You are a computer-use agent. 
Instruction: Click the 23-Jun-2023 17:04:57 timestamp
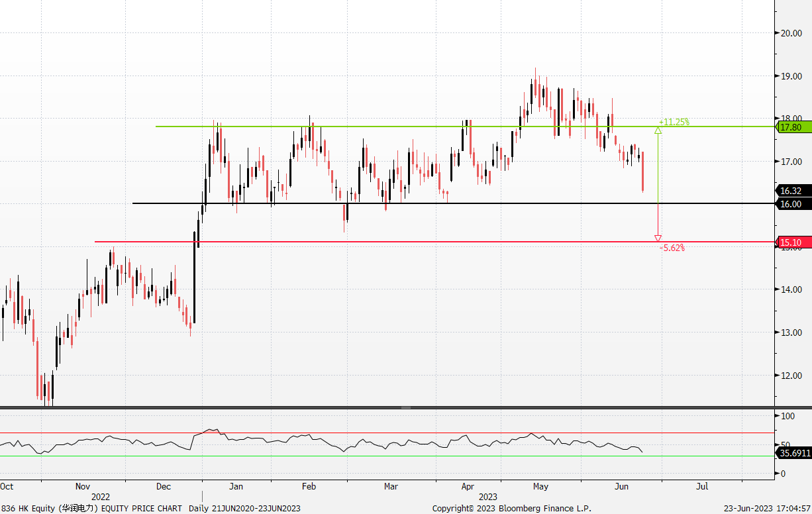tap(767, 509)
